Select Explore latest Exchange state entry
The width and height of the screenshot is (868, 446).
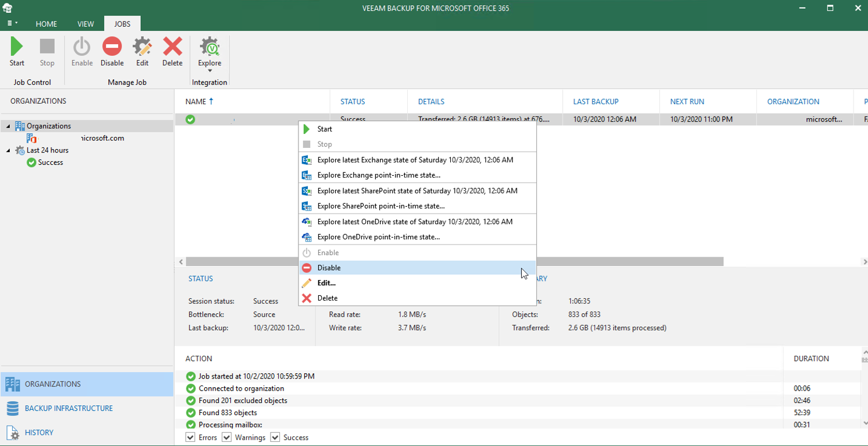(417, 160)
